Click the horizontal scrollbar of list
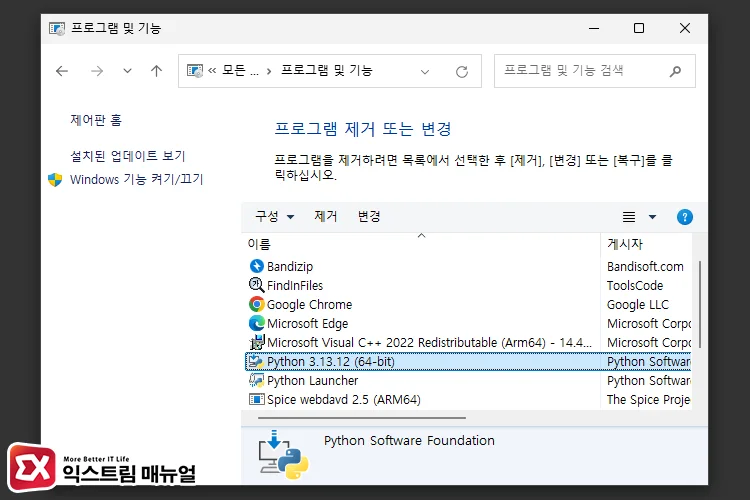 (x=362, y=418)
